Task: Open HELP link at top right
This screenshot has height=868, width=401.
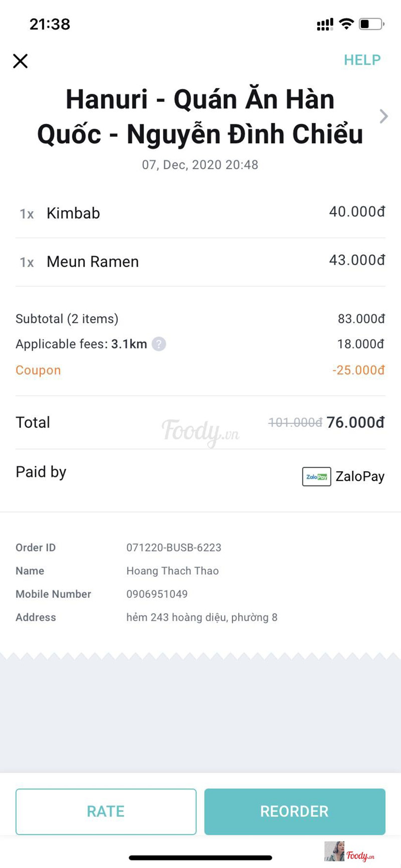Action: 362,60
